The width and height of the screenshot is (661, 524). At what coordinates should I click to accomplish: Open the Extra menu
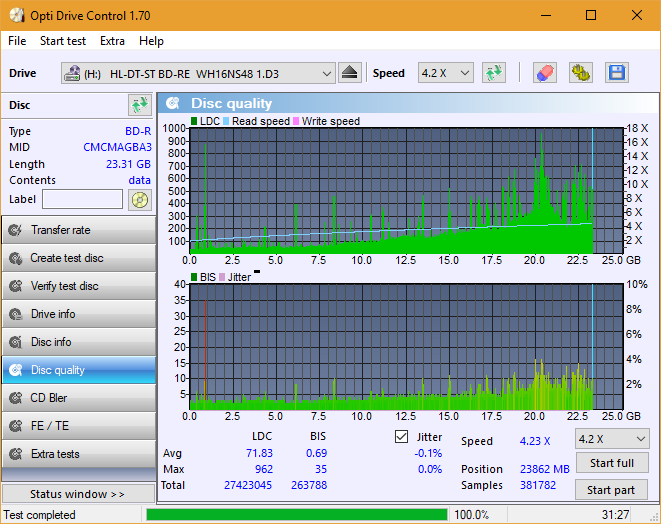[x=112, y=41]
